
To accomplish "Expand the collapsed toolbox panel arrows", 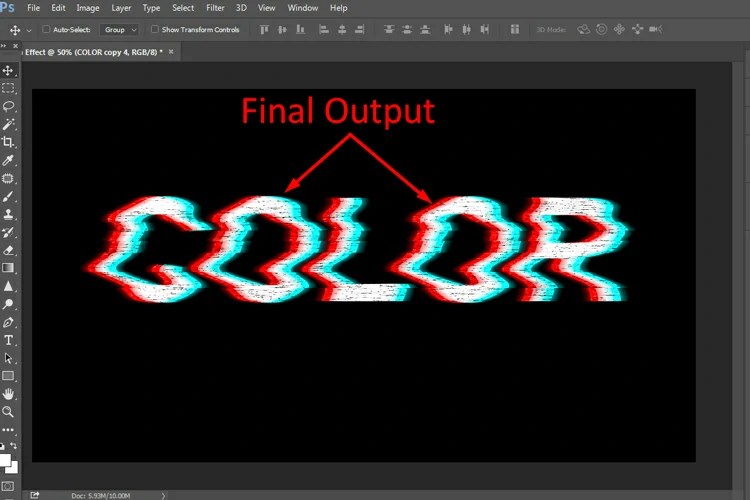I will 3,46.
